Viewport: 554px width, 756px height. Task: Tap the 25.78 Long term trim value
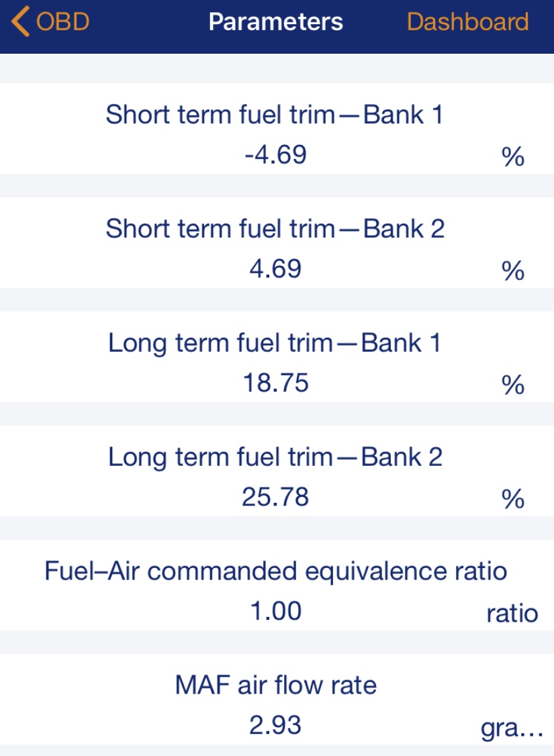[x=275, y=498]
